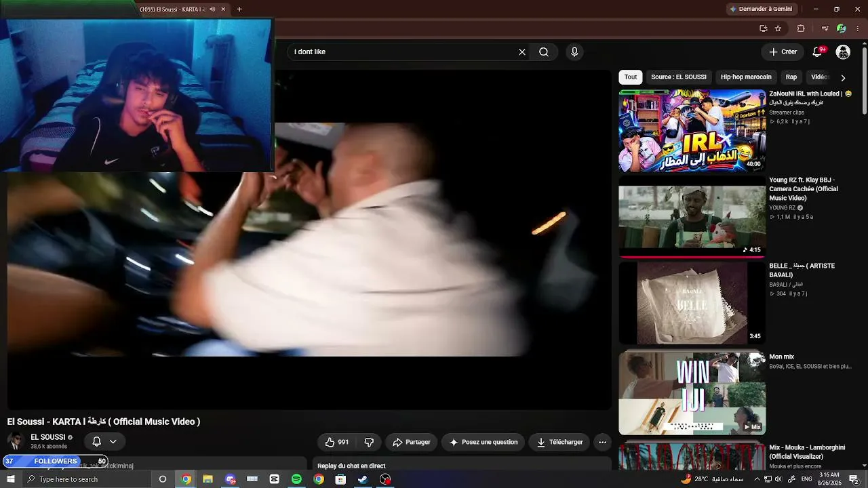Click Demander à Gemini button
The width and height of the screenshot is (868, 488).
[761, 9]
